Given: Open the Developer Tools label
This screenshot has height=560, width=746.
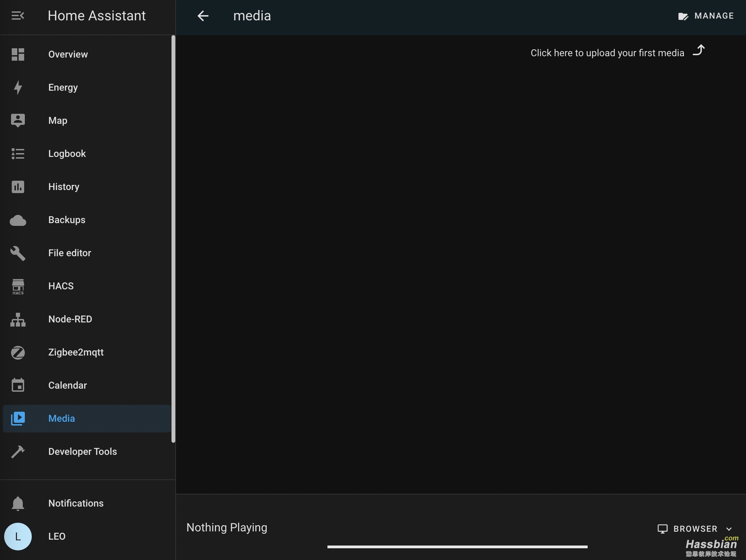Looking at the screenshot, I should (82, 452).
